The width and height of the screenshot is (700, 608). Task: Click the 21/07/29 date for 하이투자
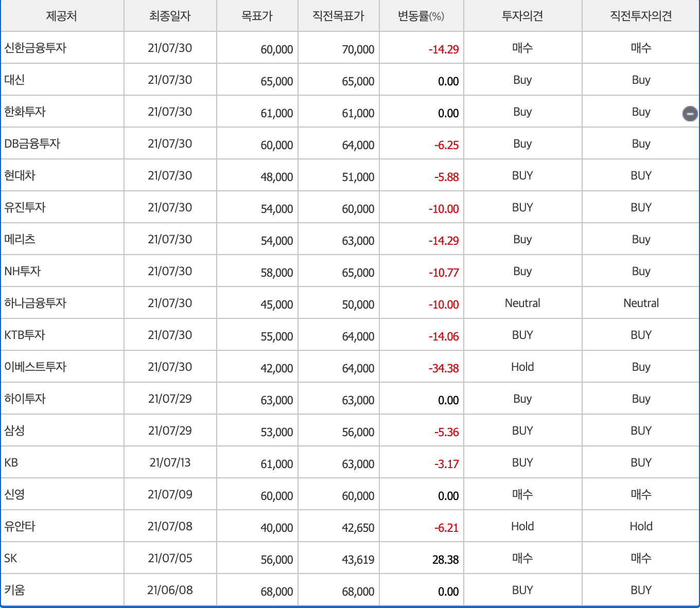(x=170, y=399)
